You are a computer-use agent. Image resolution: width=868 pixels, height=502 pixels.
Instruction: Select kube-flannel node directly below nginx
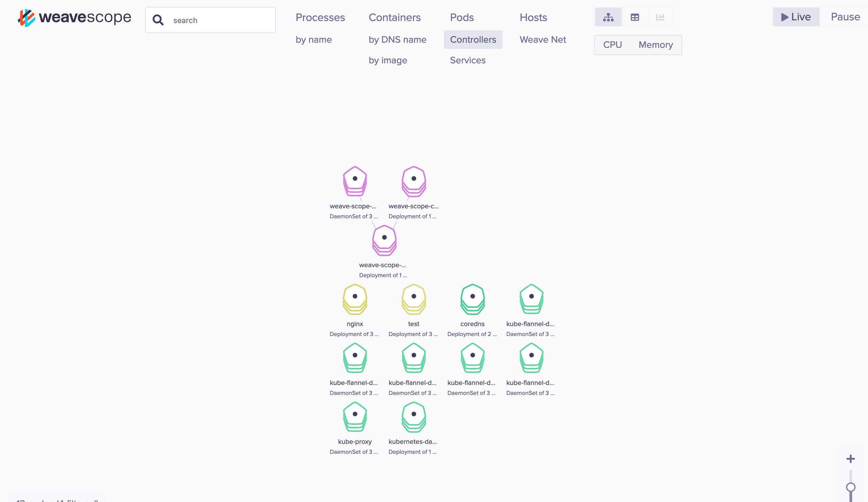pos(355,358)
